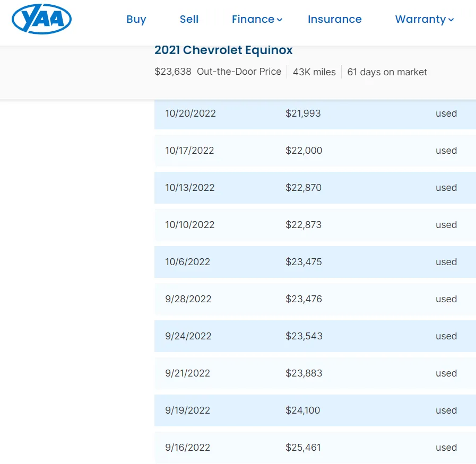Open the Finance menu item
The width and height of the screenshot is (476, 464).
point(253,19)
